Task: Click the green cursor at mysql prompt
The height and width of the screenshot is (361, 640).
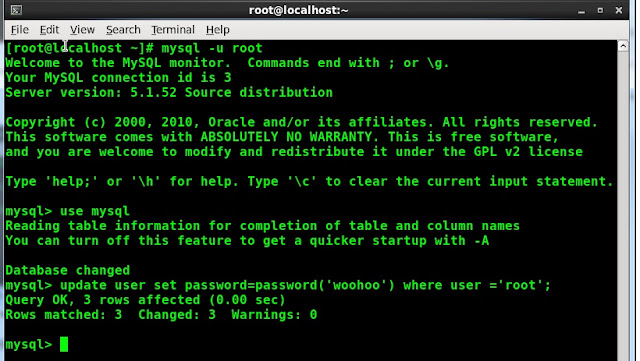Action: point(64,344)
